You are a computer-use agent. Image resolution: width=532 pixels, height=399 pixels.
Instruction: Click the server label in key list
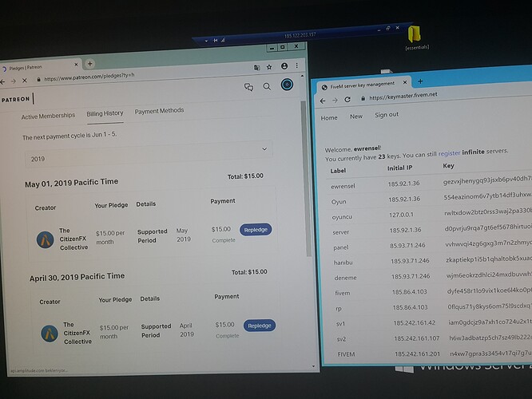tap(341, 232)
